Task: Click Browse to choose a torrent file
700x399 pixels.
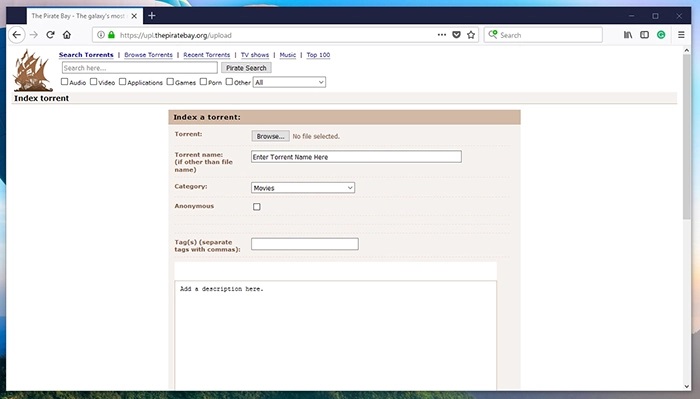Action: point(271,136)
